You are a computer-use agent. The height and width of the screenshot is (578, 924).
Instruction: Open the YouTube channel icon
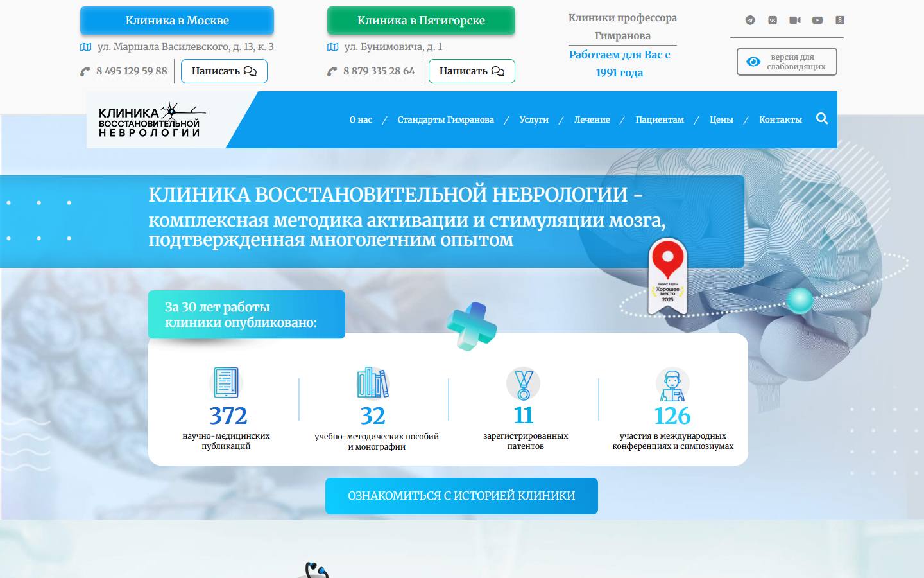(x=817, y=21)
